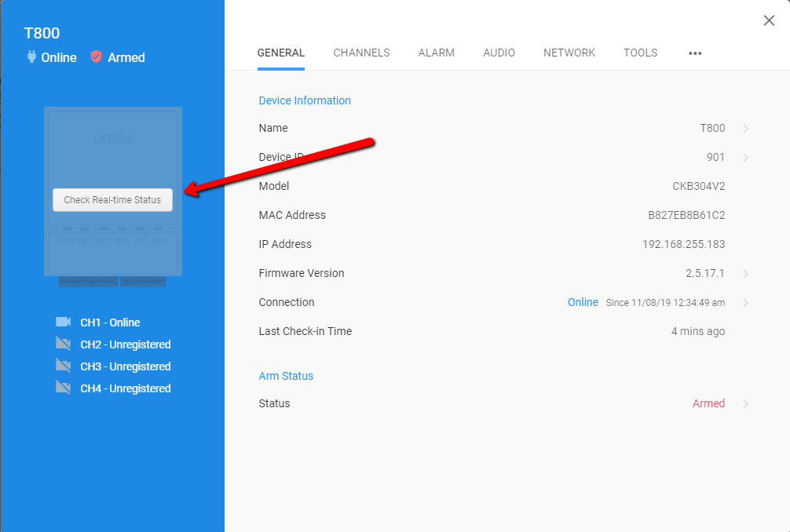
Task: Select 'CH3 - Unregistered' channel label
Action: click(x=126, y=366)
